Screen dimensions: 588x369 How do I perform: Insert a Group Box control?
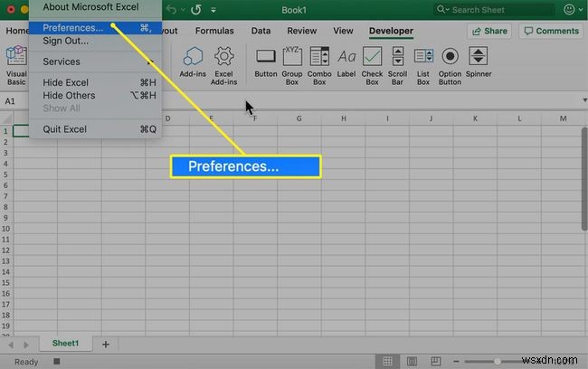tap(292, 66)
